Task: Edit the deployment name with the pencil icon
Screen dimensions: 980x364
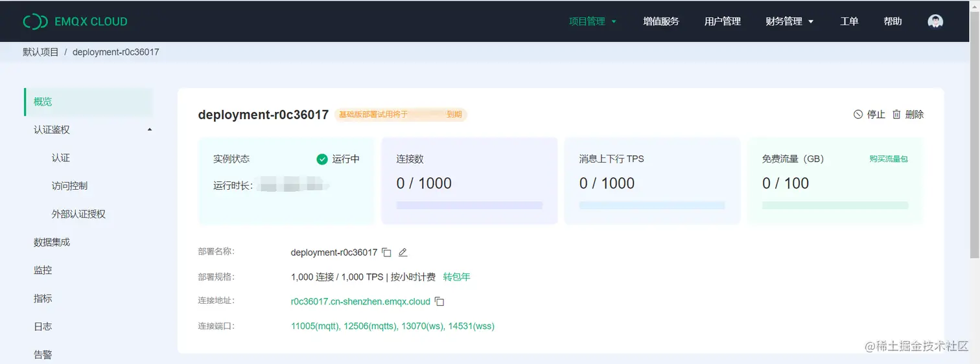Action: 402,252
